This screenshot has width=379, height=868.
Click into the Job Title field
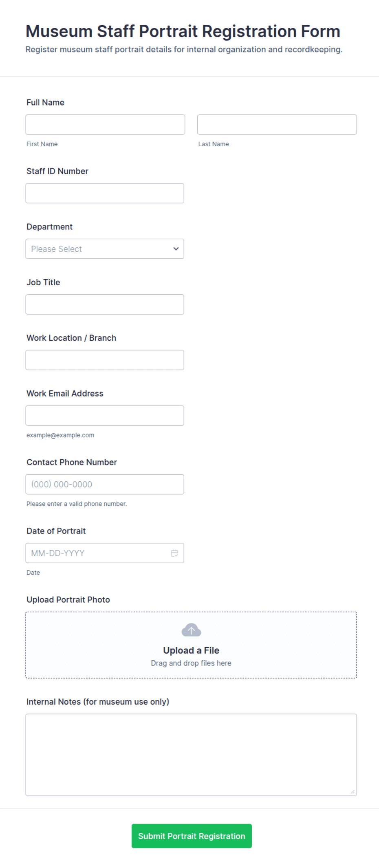(105, 304)
